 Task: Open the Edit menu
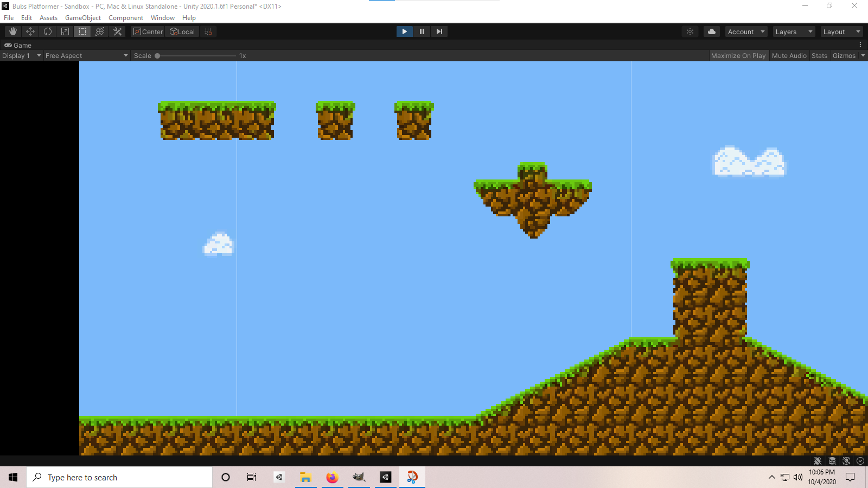pos(27,17)
